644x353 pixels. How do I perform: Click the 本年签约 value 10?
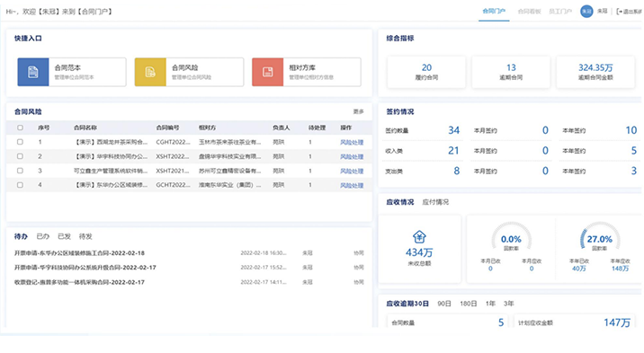pyautogui.click(x=631, y=130)
